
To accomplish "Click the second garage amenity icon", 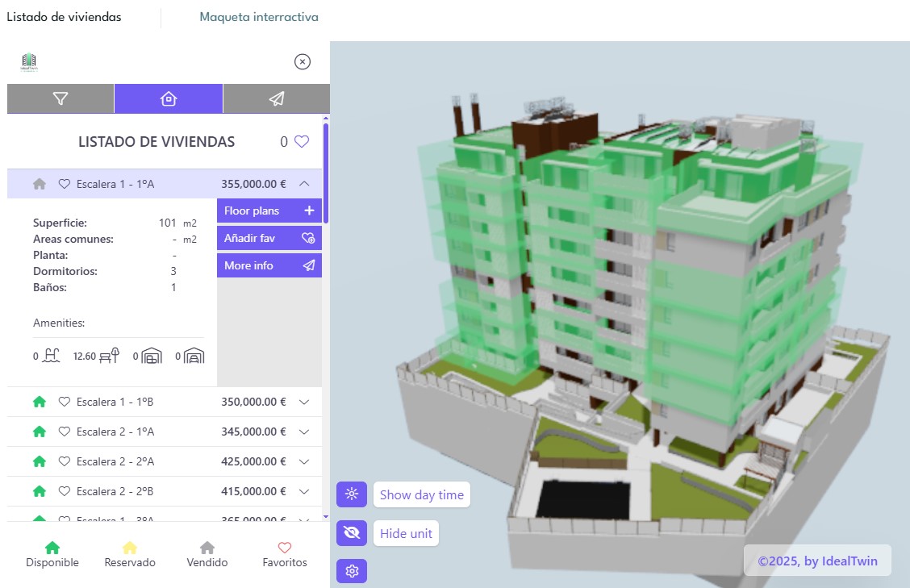I will point(194,356).
